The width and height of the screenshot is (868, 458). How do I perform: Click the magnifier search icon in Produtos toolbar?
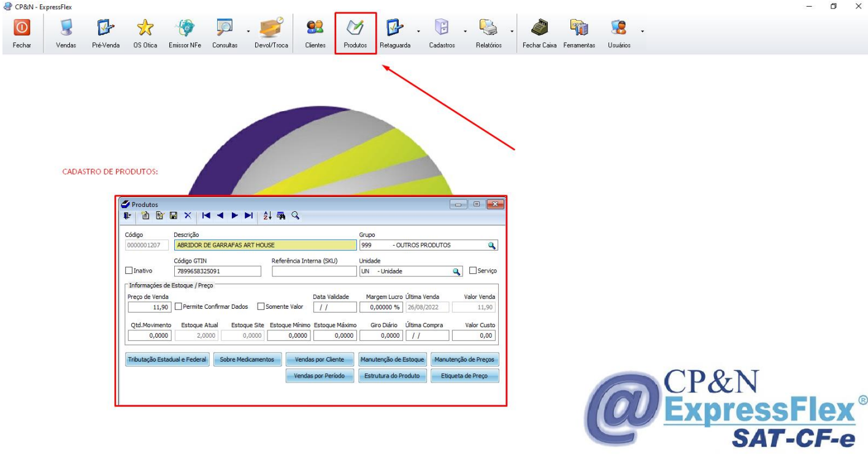tap(295, 215)
